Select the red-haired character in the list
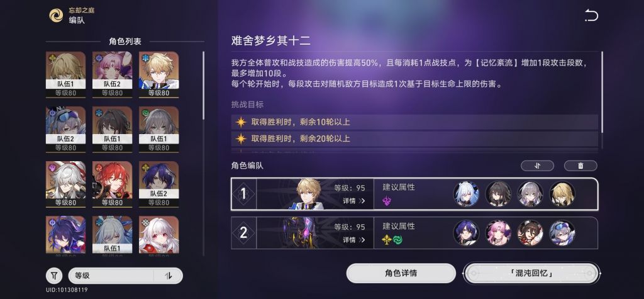The height and width of the screenshot is (299, 644). tap(112, 184)
